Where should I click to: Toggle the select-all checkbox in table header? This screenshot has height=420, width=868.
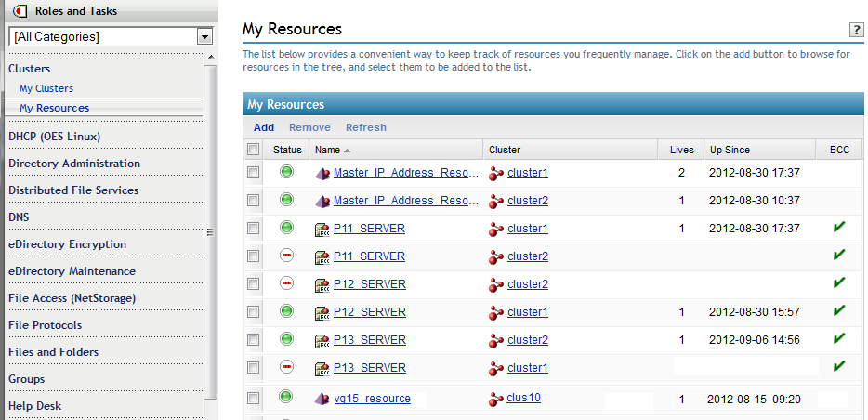[253, 150]
